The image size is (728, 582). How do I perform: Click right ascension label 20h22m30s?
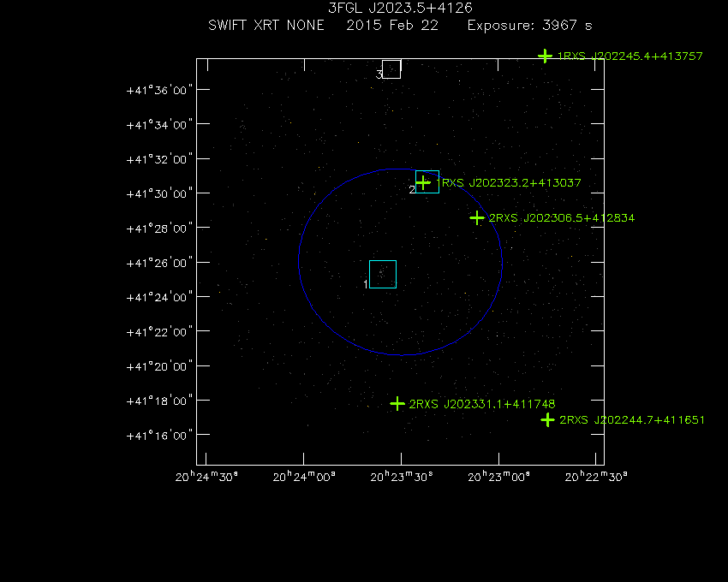[596, 477]
